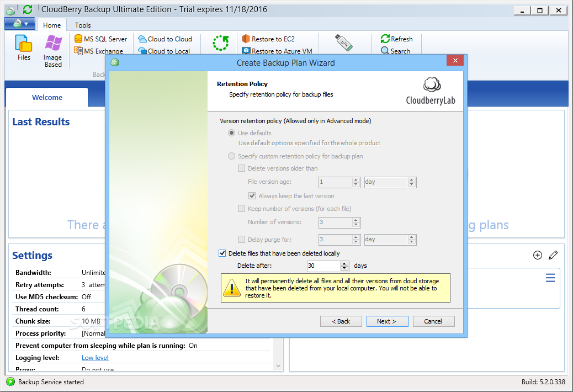Click the USB flash drive icon
This screenshot has height=392, width=573.
tap(343, 43)
